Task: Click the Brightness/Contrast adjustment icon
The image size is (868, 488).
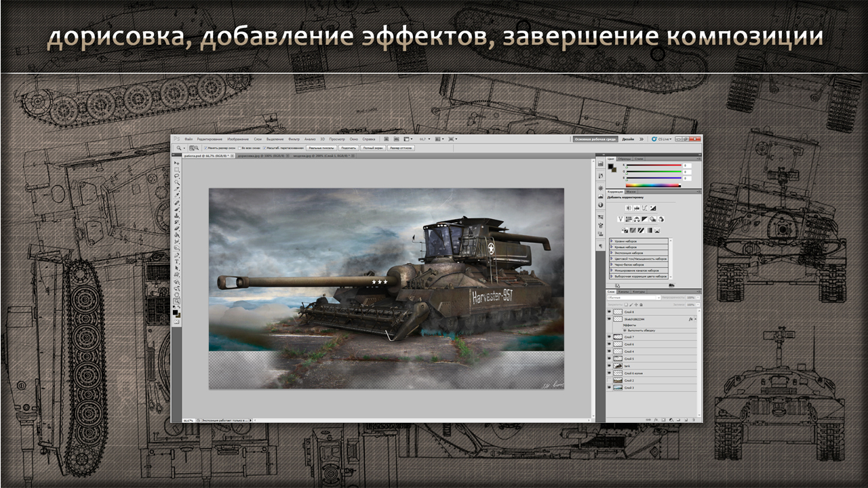Action: (x=629, y=207)
